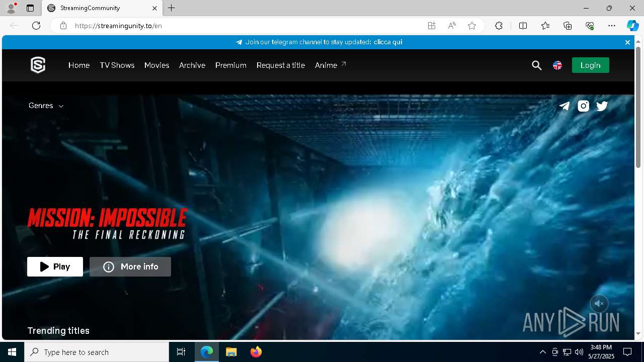
Task: Open the Edge profile icon
Action: click(11, 8)
